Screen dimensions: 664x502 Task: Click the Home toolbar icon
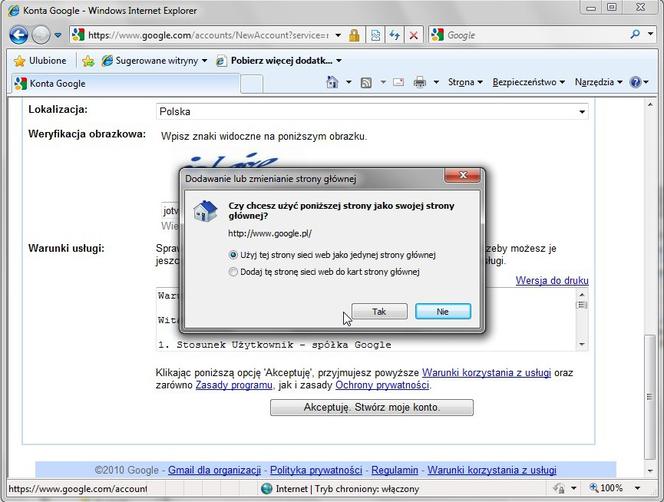pyautogui.click(x=332, y=82)
